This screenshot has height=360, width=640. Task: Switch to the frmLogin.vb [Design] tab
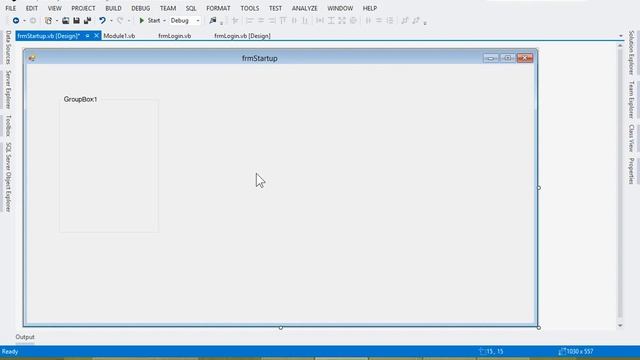pos(242,36)
